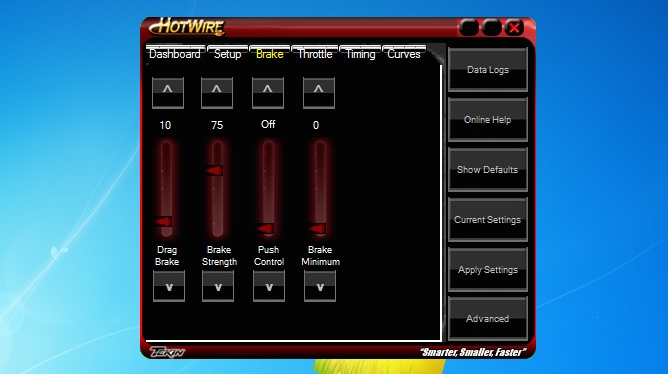668x374 pixels.
Task: Open Data Logs
Action: pyautogui.click(x=488, y=69)
